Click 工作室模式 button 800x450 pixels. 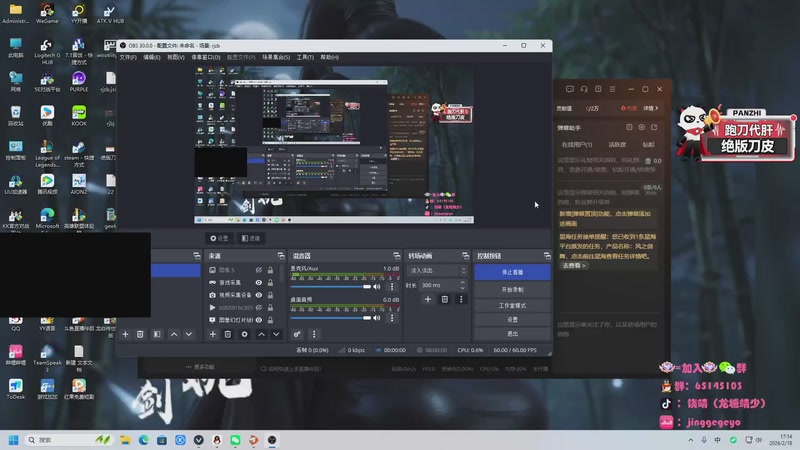512,305
